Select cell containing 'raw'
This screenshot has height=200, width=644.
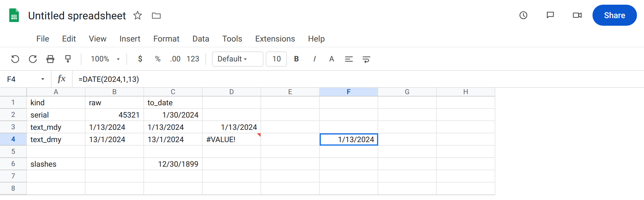pos(114,103)
